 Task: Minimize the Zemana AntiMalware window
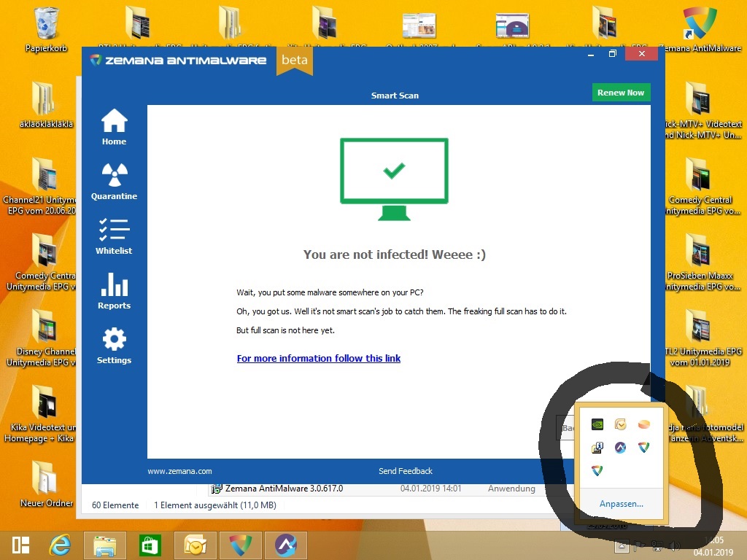[591, 54]
